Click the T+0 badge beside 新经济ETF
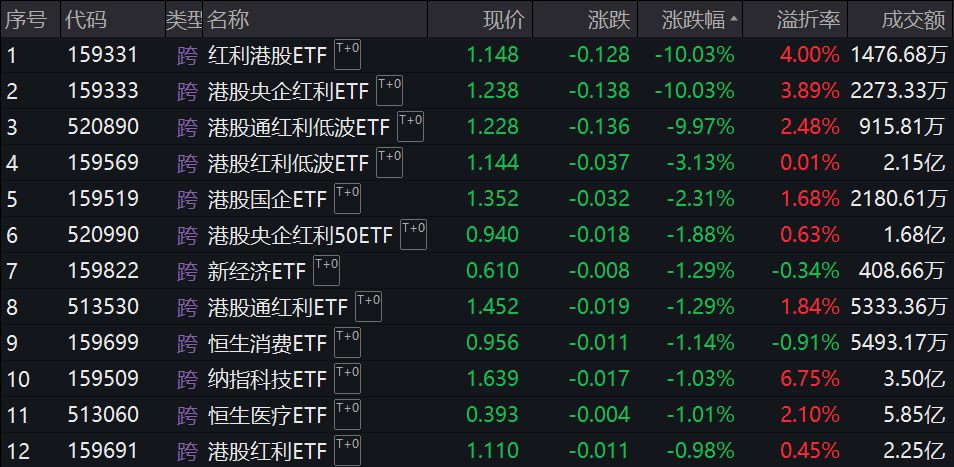The height and width of the screenshot is (467, 954). point(326,268)
